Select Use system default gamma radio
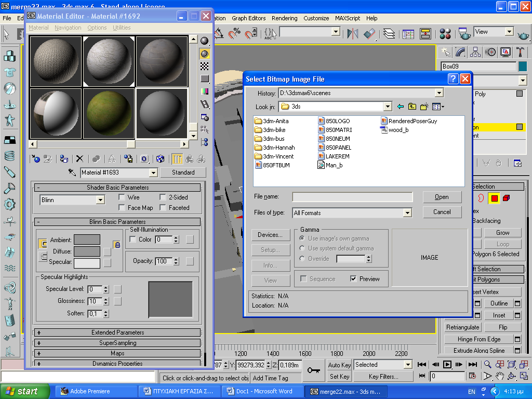532x399 pixels. tap(302, 248)
